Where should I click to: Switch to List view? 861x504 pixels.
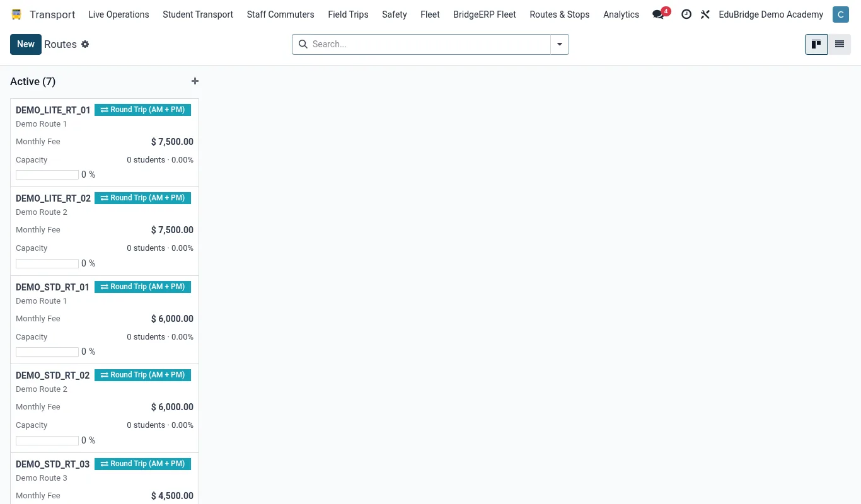click(840, 44)
